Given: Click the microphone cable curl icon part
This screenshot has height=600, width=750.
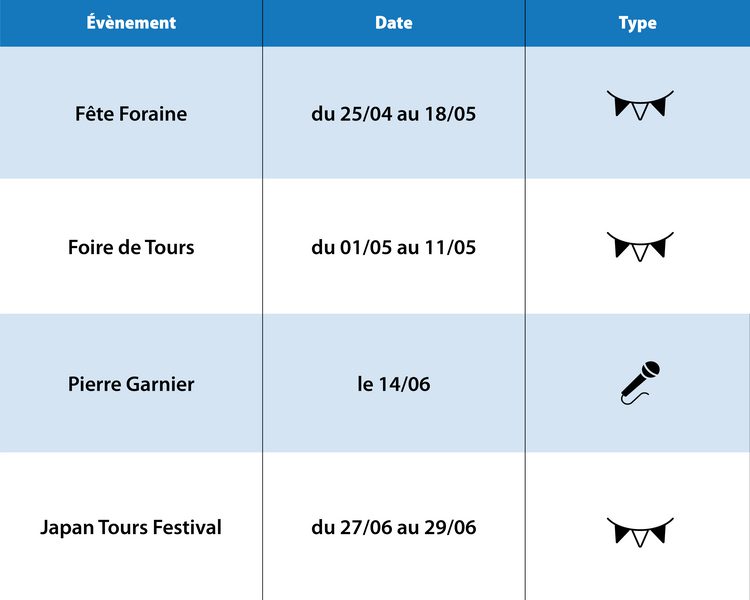Looking at the screenshot, I should pyautogui.click(x=632, y=399).
